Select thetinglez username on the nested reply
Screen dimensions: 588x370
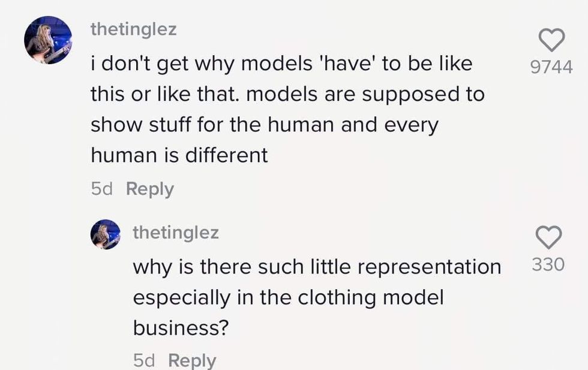point(175,233)
